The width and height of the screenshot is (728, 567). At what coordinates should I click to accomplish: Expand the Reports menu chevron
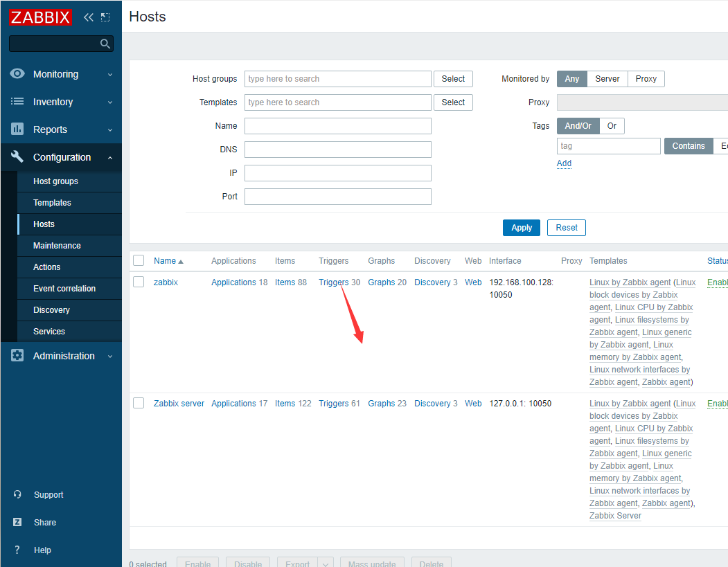tap(110, 130)
